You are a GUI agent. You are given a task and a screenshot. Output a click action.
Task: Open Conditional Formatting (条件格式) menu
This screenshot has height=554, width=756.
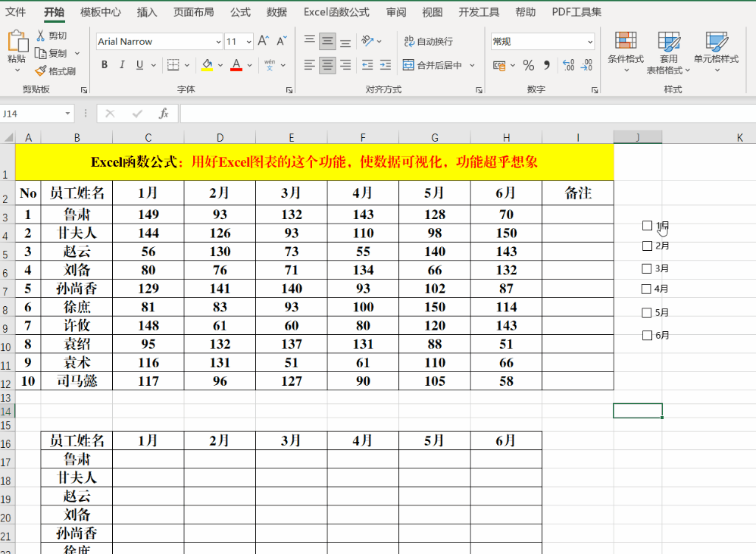tap(626, 52)
